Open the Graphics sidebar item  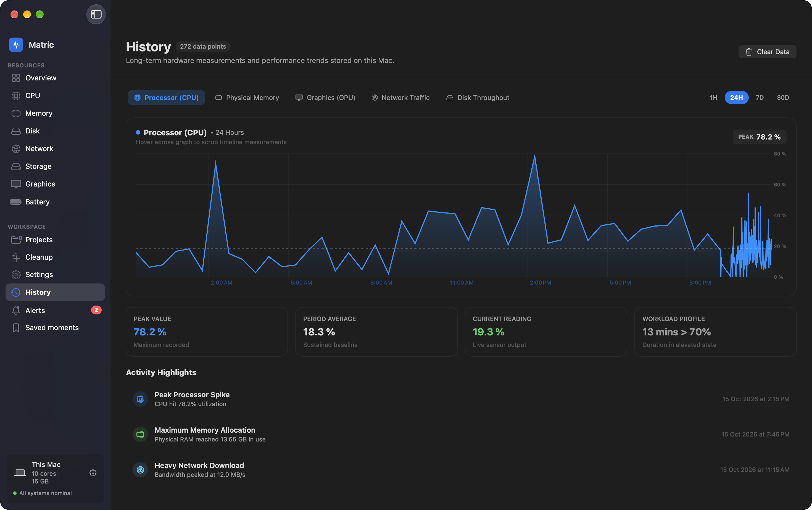click(55, 184)
